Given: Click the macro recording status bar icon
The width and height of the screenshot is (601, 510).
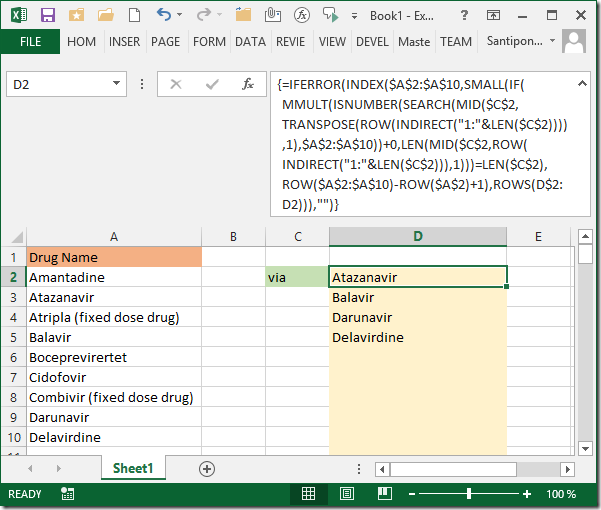Looking at the screenshot, I should pyautogui.click(x=67, y=494).
